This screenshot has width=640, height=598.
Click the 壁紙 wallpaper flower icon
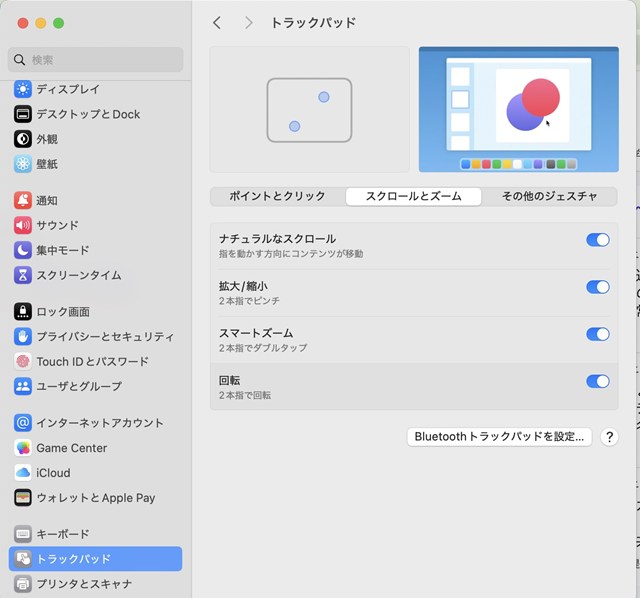pyautogui.click(x=23, y=164)
